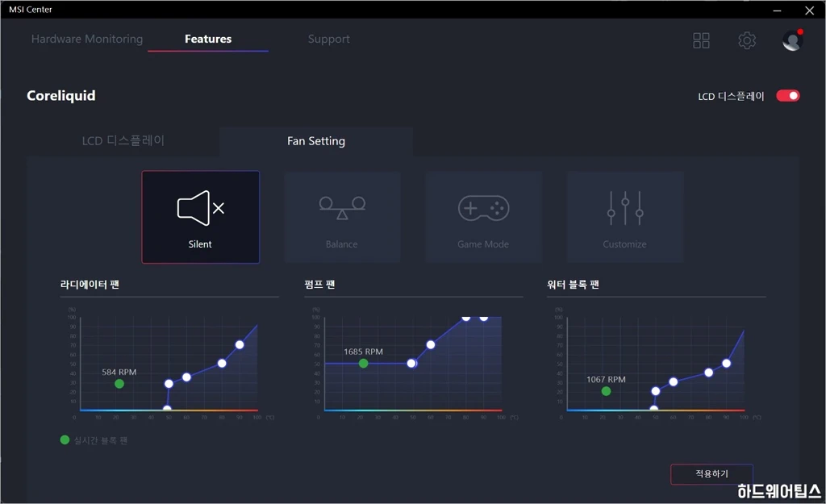The width and height of the screenshot is (826, 504).
Task: Click the 584 RPM reading text
Action: pyautogui.click(x=119, y=372)
